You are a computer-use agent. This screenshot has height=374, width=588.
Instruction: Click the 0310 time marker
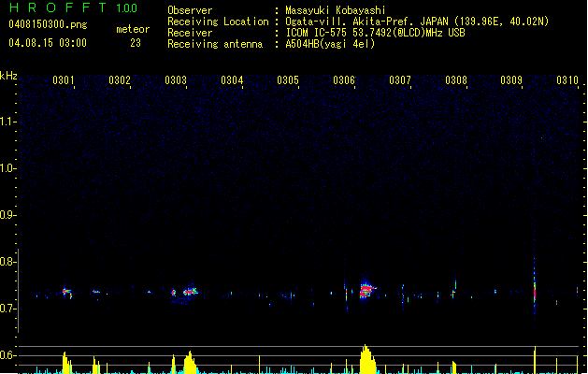(x=567, y=80)
